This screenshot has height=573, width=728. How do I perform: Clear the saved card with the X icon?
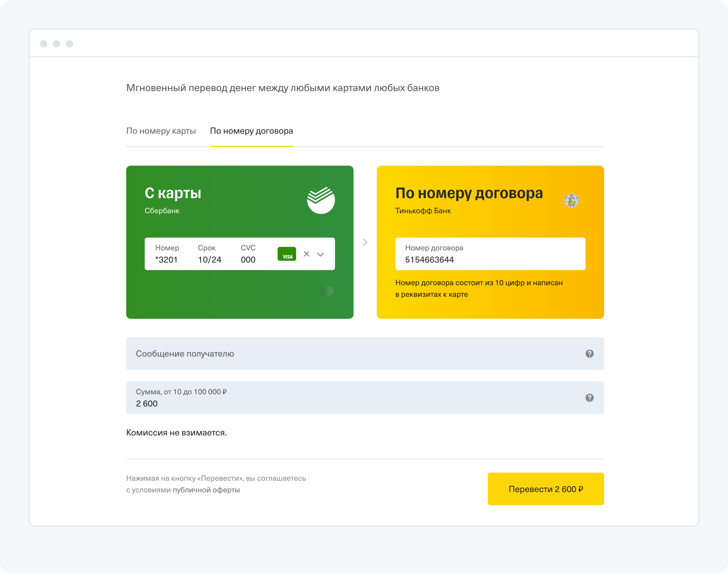(x=306, y=254)
